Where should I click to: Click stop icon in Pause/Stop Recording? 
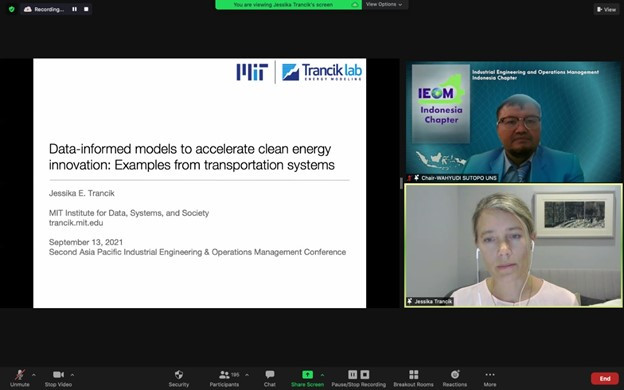tap(365, 374)
